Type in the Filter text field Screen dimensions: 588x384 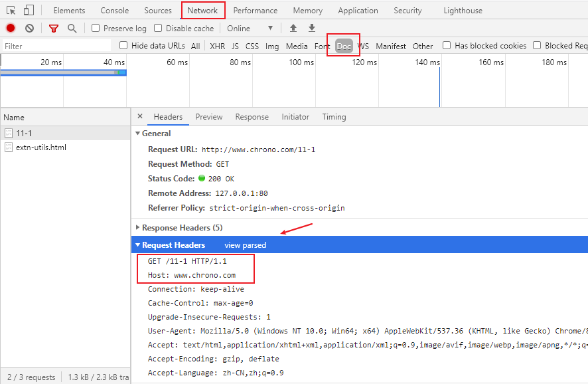(56, 47)
